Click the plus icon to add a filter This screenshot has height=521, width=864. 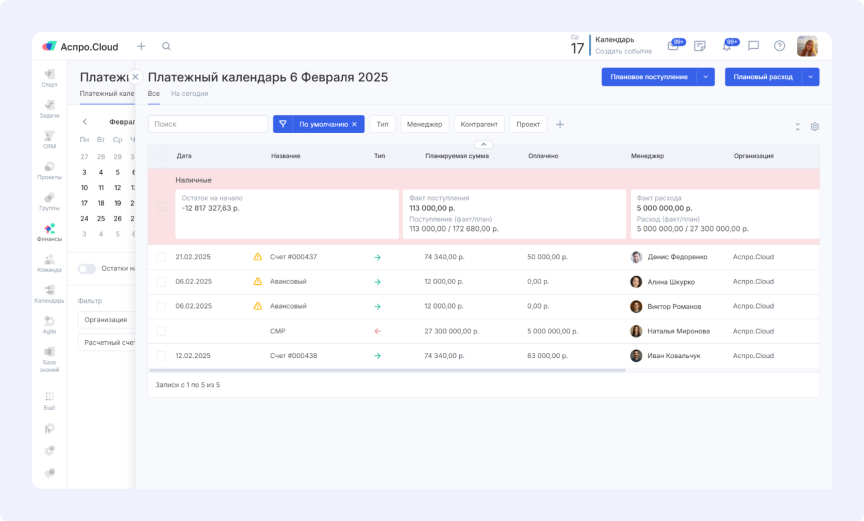560,124
